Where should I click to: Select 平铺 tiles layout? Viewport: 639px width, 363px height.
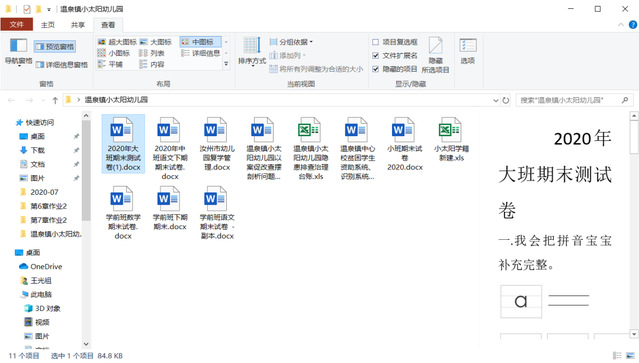(110, 64)
